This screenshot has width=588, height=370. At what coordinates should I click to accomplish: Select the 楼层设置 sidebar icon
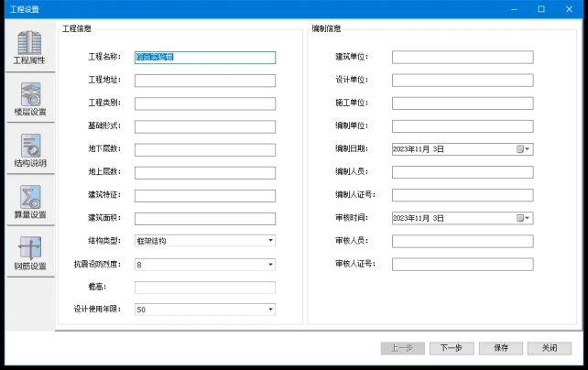point(29,99)
